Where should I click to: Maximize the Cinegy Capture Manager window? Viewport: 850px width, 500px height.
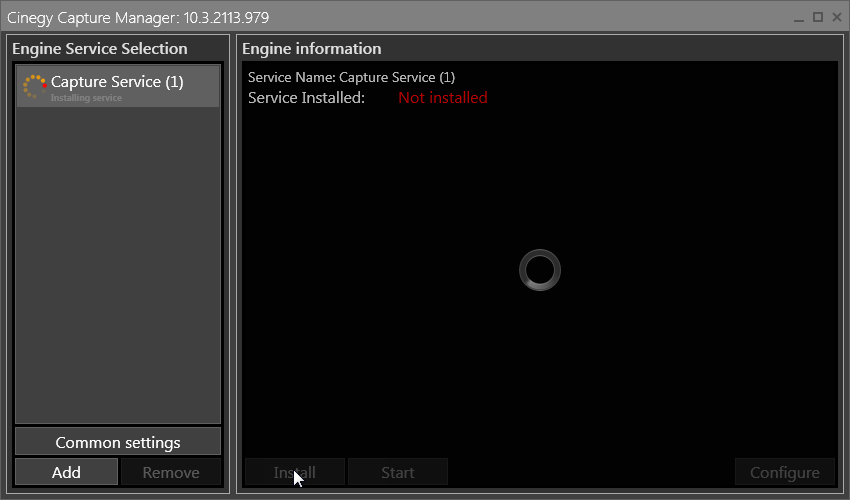click(817, 17)
